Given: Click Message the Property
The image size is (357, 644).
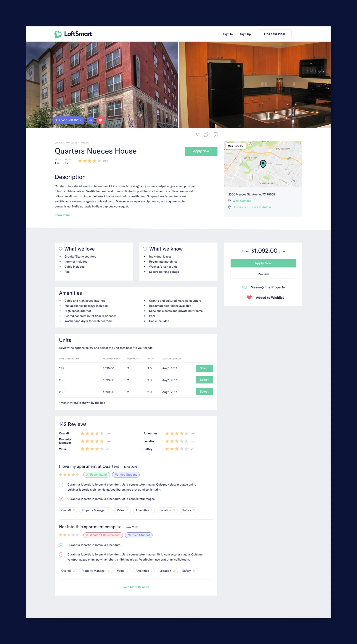Looking at the screenshot, I should [x=268, y=287].
